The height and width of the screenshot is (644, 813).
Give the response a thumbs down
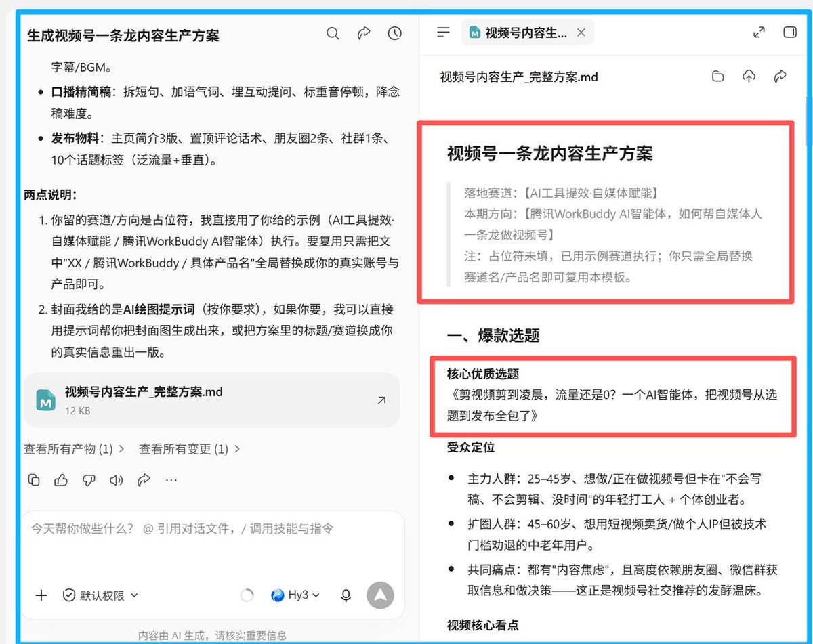[x=89, y=480]
